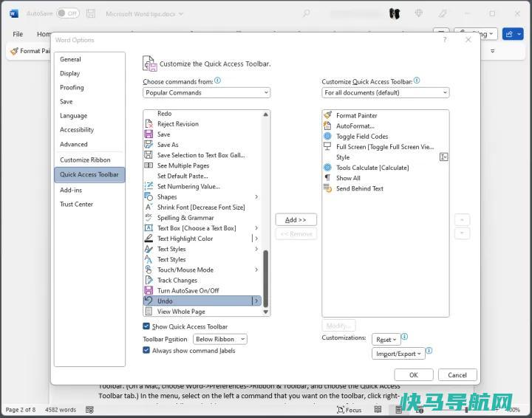Select the View Whole Page icon
532x418 pixels.
click(149, 311)
